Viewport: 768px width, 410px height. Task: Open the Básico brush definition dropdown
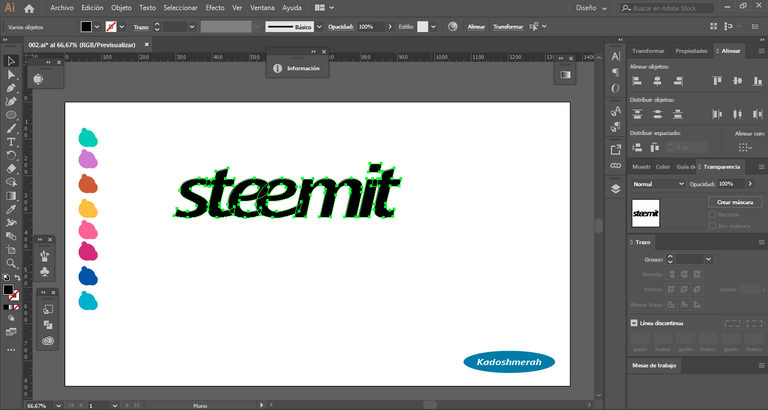(319, 27)
